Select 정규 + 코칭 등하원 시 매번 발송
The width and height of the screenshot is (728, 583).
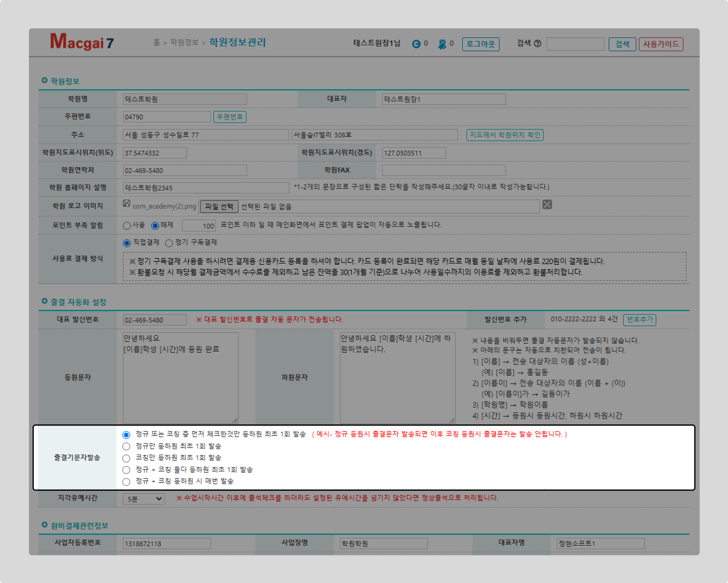tap(126, 482)
